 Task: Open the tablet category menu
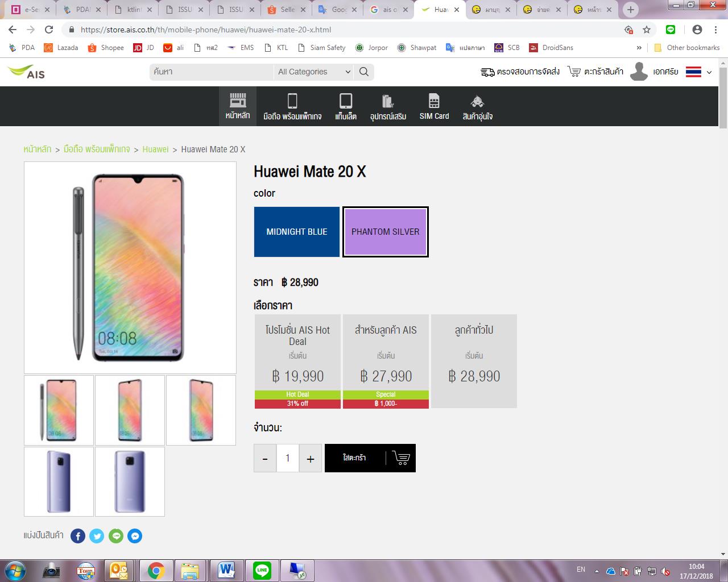[346, 106]
